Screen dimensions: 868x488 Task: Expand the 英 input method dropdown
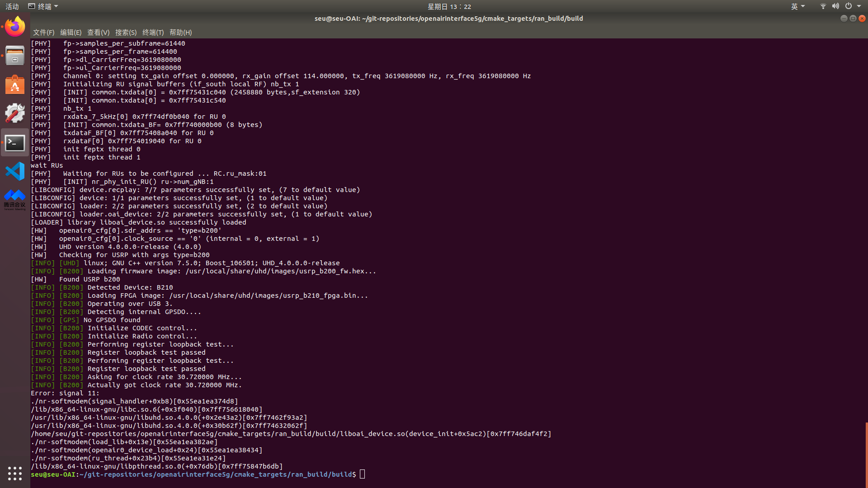coord(798,6)
